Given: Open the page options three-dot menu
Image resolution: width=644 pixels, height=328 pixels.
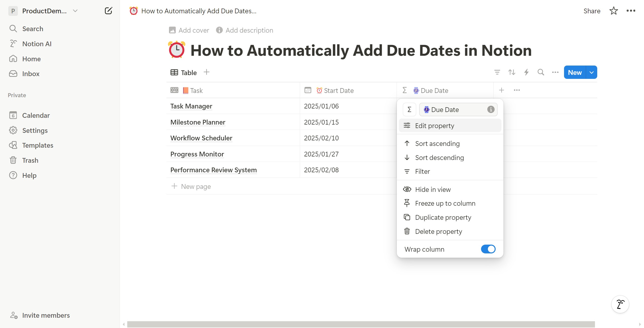Looking at the screenshot, I should click(631, 11).
